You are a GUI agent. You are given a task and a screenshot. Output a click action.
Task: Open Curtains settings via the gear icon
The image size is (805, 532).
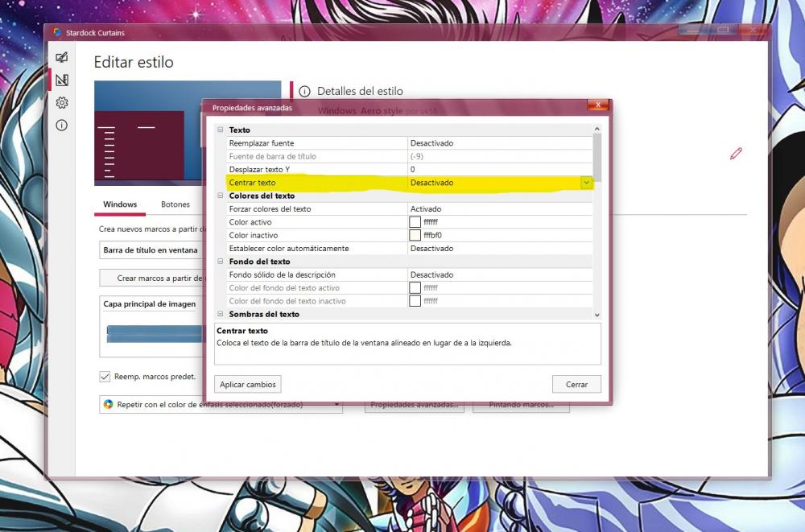point(60,102)
